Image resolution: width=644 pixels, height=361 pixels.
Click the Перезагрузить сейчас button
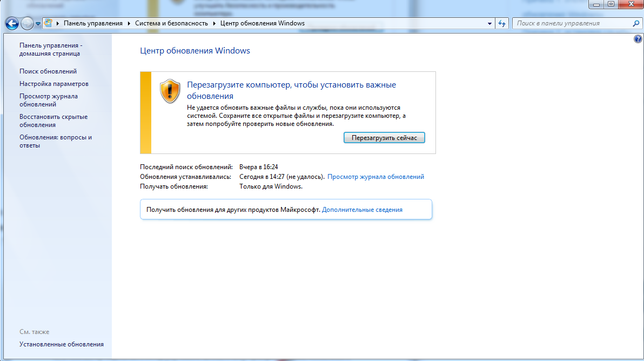coord(384,138)
